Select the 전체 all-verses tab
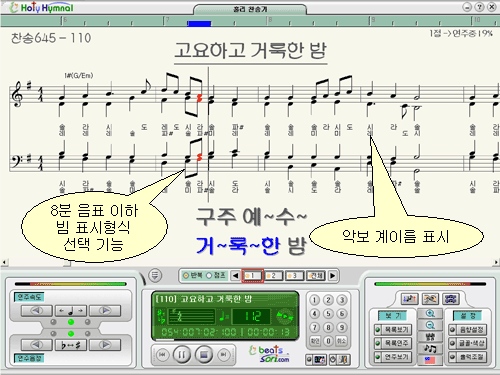The width and height of the screenshot is (500, 375). point(316,276)
